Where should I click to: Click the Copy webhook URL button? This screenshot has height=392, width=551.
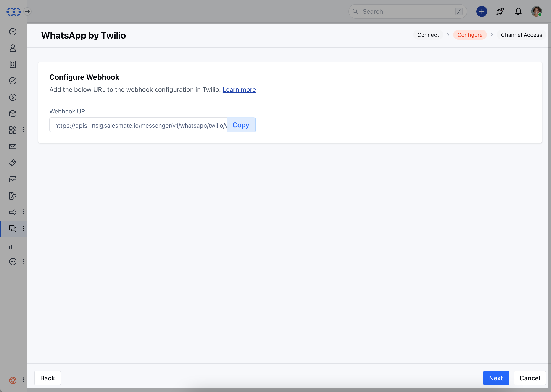(241, 125)
